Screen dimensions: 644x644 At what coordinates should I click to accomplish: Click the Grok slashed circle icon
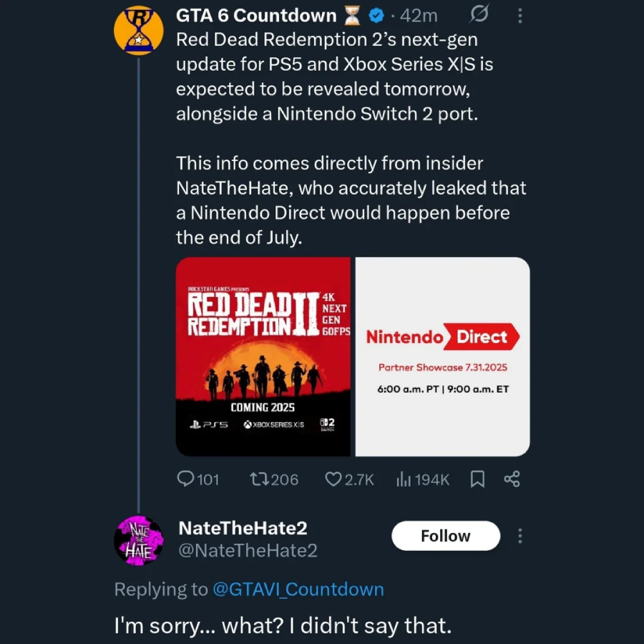[481, 15]
